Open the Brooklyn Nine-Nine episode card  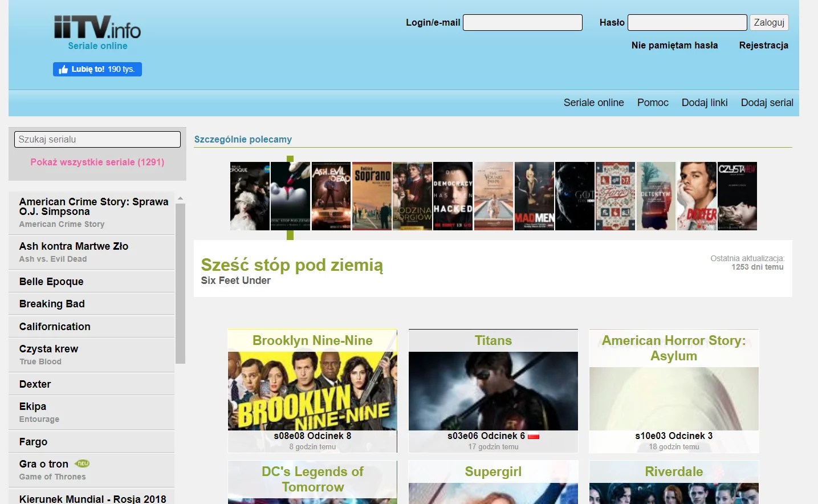312,391
